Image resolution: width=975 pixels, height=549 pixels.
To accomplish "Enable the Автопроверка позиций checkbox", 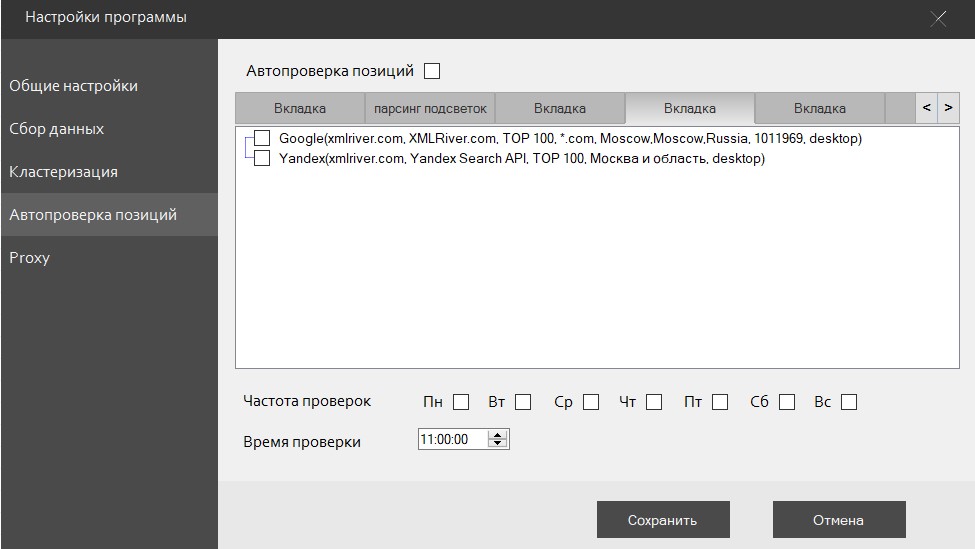I will coord(432,71).
